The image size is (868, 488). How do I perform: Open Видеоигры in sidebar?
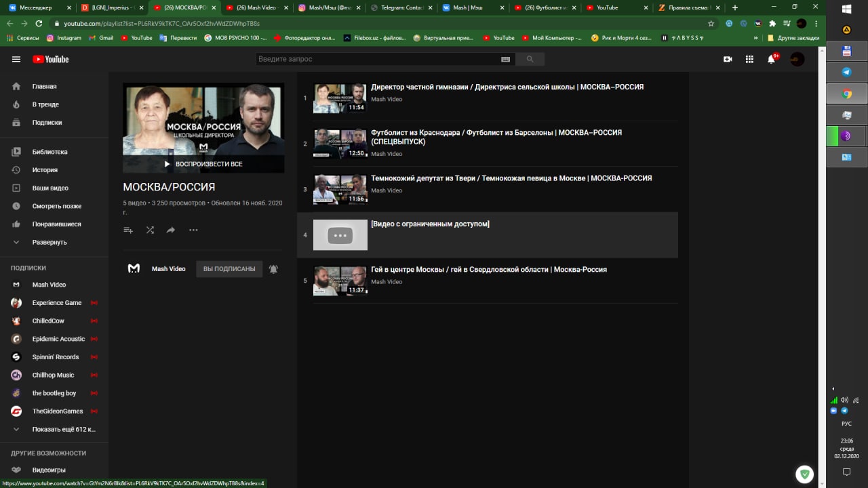click(54, 470)
